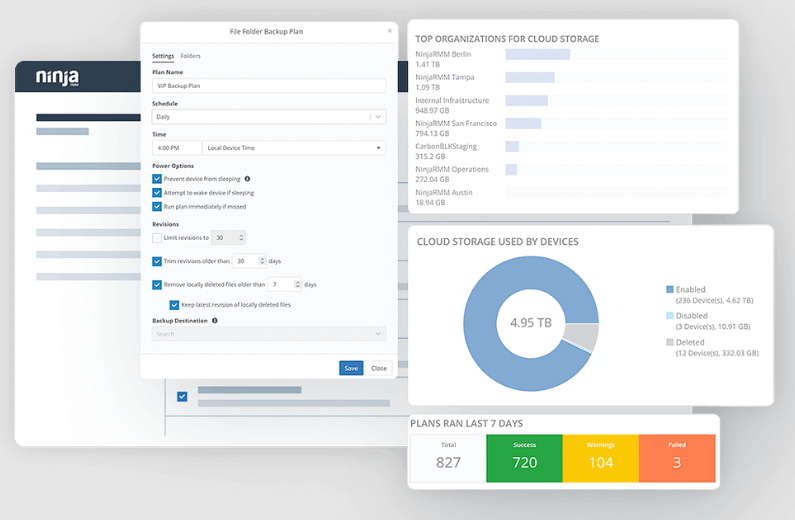This screenshot has height=520, width=795.
Task: Click the gray Deleted donut chart segment
Action: (583, 336)
